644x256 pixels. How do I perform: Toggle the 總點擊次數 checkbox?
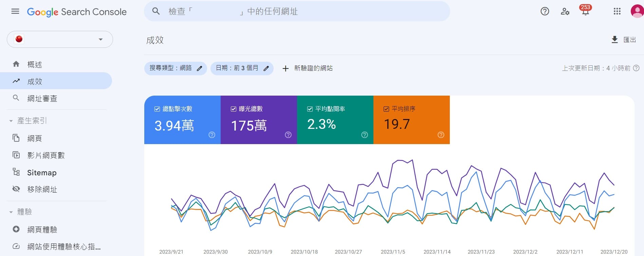tap(157, 109)
